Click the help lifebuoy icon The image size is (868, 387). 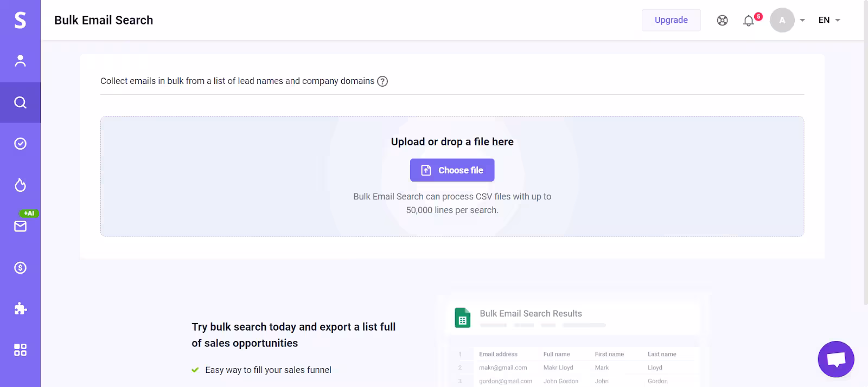coord(722,21)
